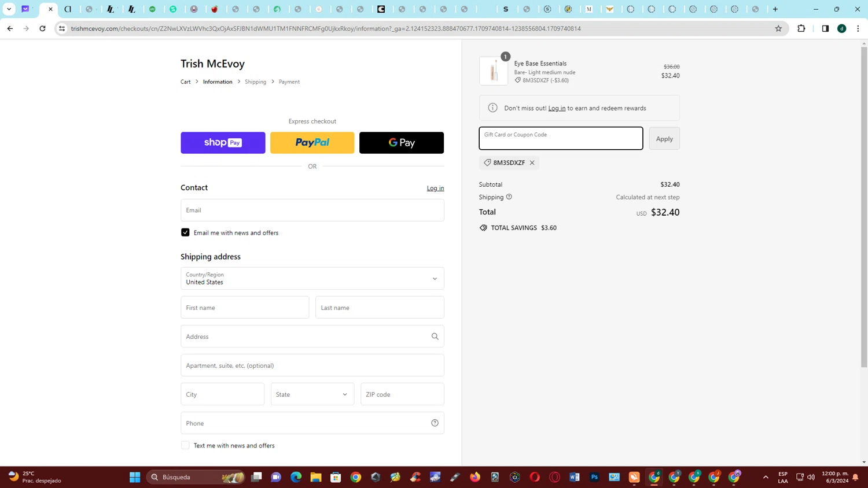Open Microsoft Store from taskbar
This screenshot has height=488, width=868.
pyautogui.click(x=336, y=477)
